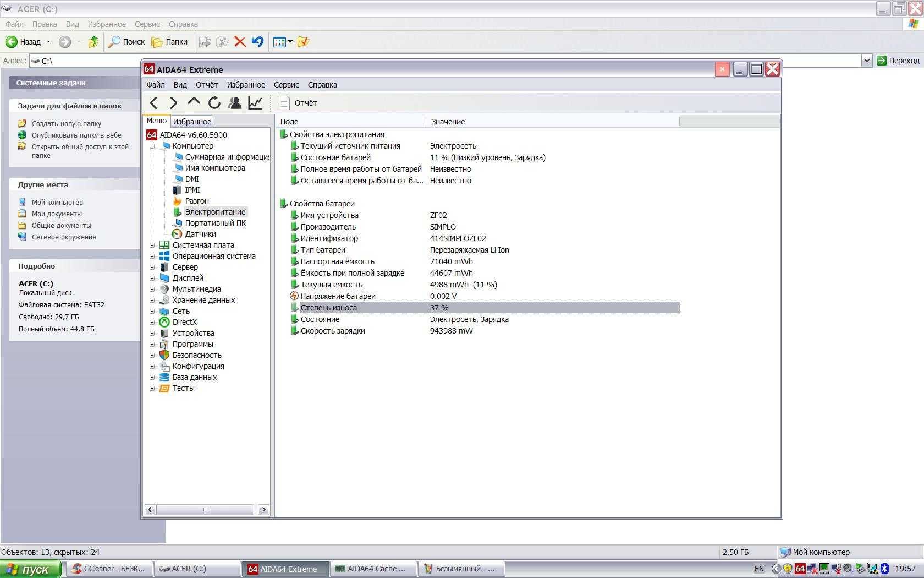Click Назад button in Explorer window

tap(23, 42)
